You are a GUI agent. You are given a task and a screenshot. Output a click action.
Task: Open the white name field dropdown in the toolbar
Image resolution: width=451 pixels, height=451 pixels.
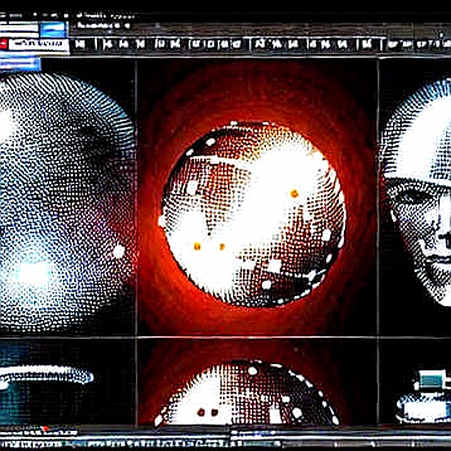[x=38, y=44]
